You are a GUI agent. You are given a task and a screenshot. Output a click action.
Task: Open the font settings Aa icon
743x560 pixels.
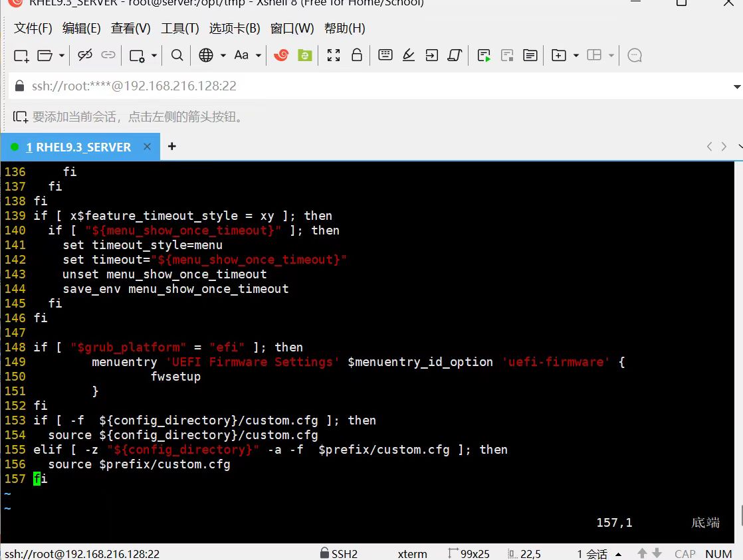[x=241, y=55]
